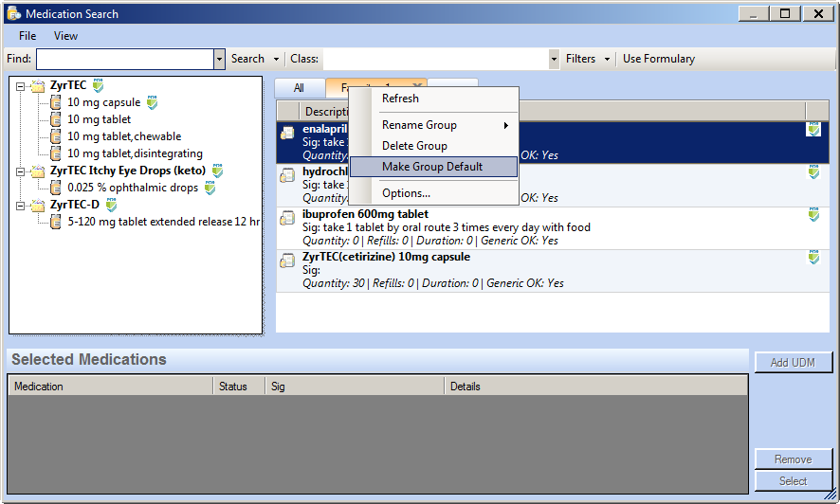
Task: Click into the Class input field
Action: pos(436,59)
